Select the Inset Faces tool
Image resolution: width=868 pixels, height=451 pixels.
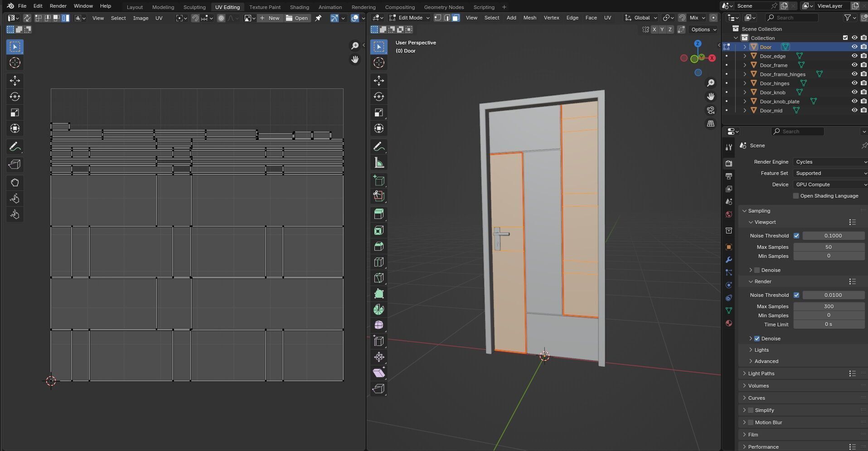tap(379, 230)
